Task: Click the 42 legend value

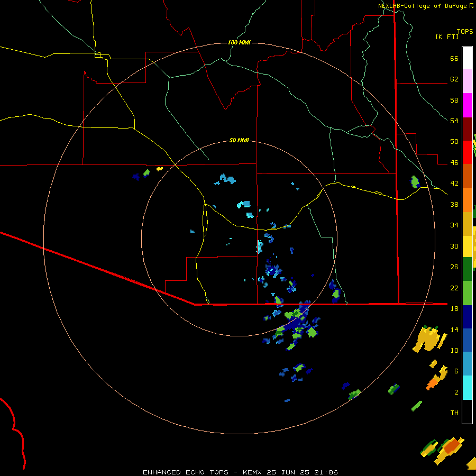Action: coord(454,184)
